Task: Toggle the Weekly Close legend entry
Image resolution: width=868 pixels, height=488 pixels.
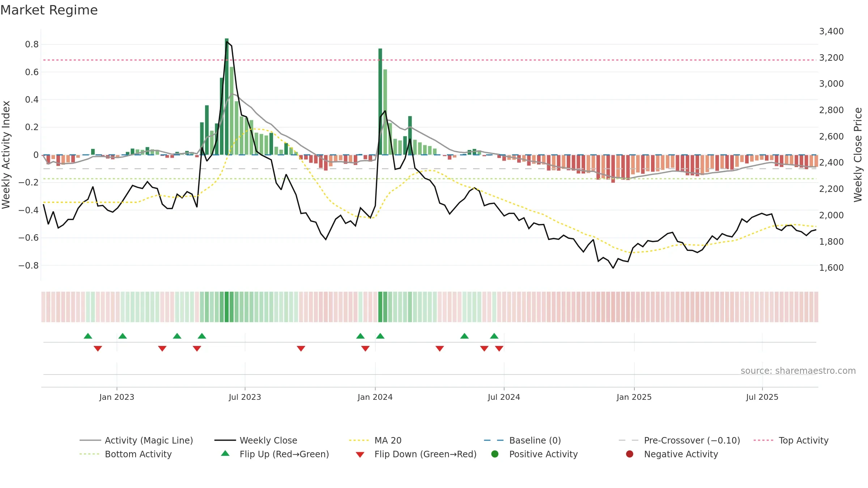Action: [x=256, y=440]
